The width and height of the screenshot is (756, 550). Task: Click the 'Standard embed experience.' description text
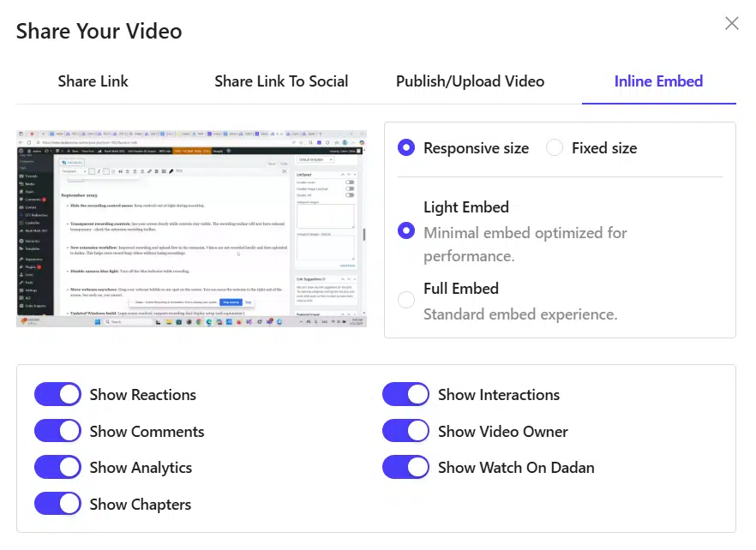point(520,314)
